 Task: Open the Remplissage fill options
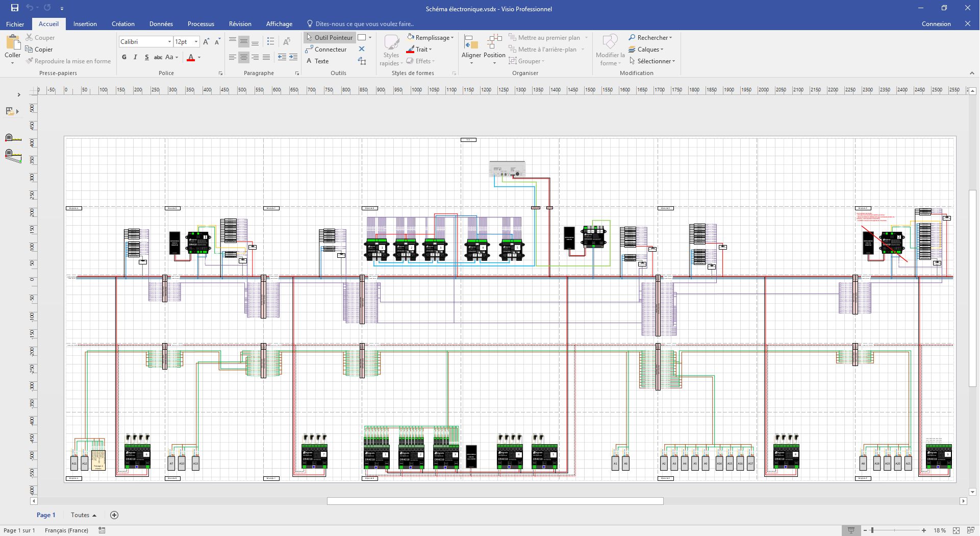(x=430, y=37)
